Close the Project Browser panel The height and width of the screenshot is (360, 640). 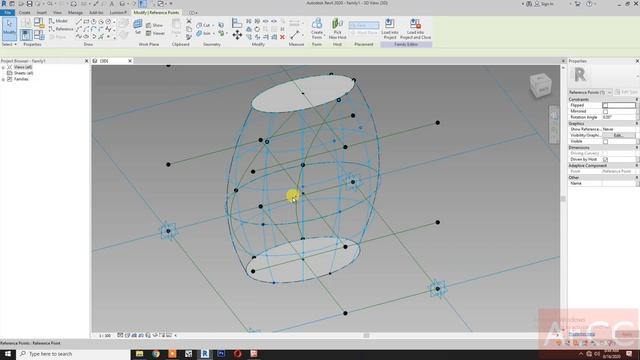click(86, 61)
